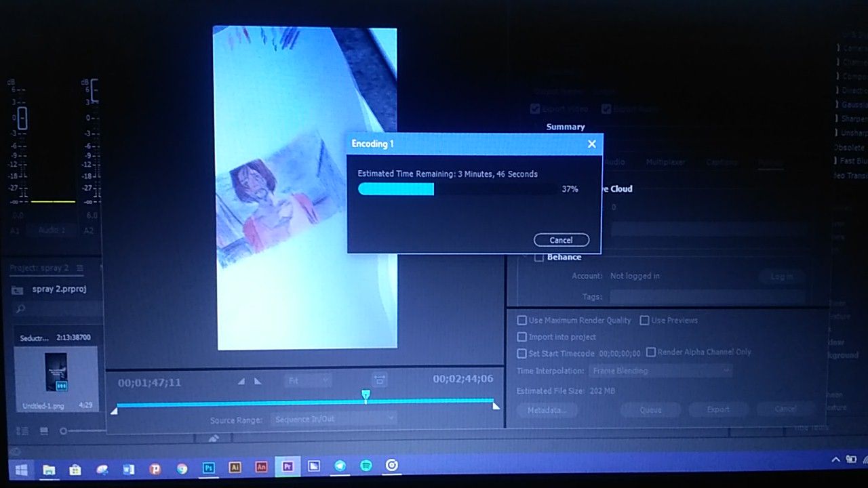
Task: Close the Encoding 1 dialog with X
Action: pyautogui.click(x=591, y=144)
